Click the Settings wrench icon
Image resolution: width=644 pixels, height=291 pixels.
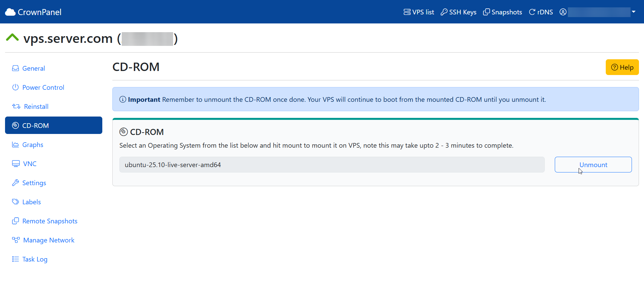click(15, 183)
